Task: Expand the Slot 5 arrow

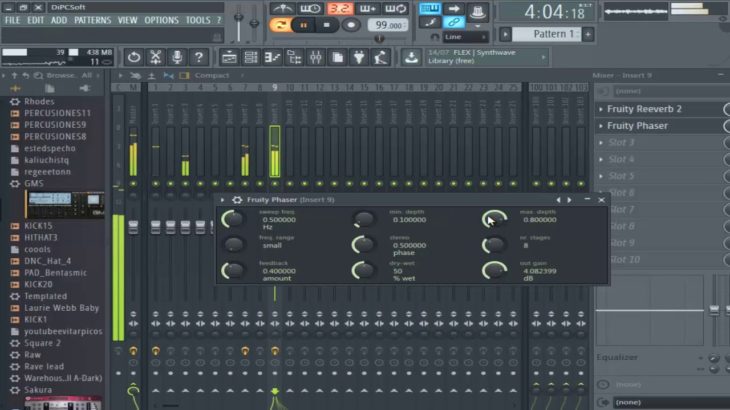Action: pyautogui.click(x=601, y=176)
